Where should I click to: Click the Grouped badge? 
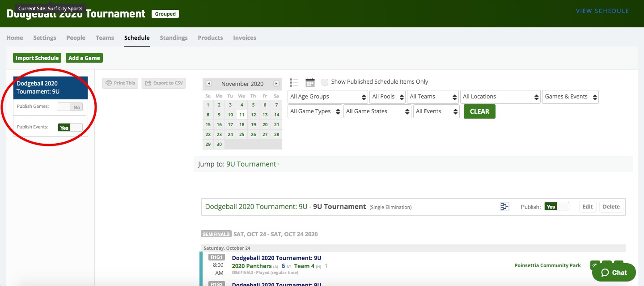coord(165,14)
